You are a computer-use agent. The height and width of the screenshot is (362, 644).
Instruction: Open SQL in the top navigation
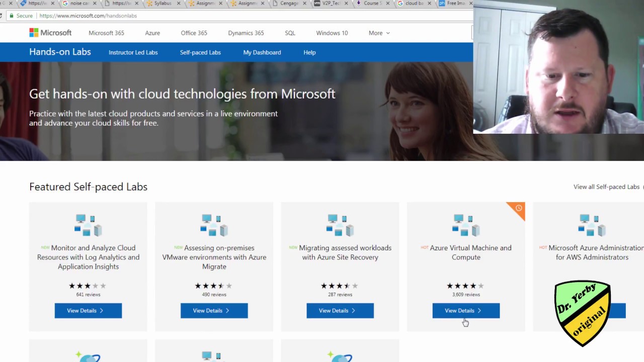[290, 33]
